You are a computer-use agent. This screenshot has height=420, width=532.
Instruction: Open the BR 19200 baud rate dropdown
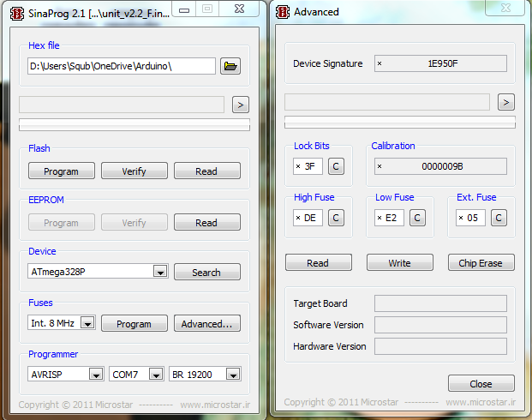(x=233, y=374)
